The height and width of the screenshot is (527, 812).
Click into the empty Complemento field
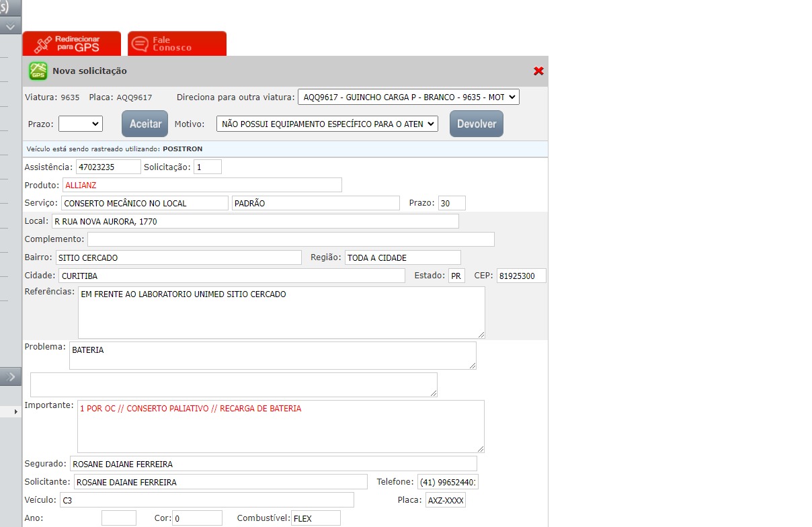pyautogui.click(x=290, y=239)
